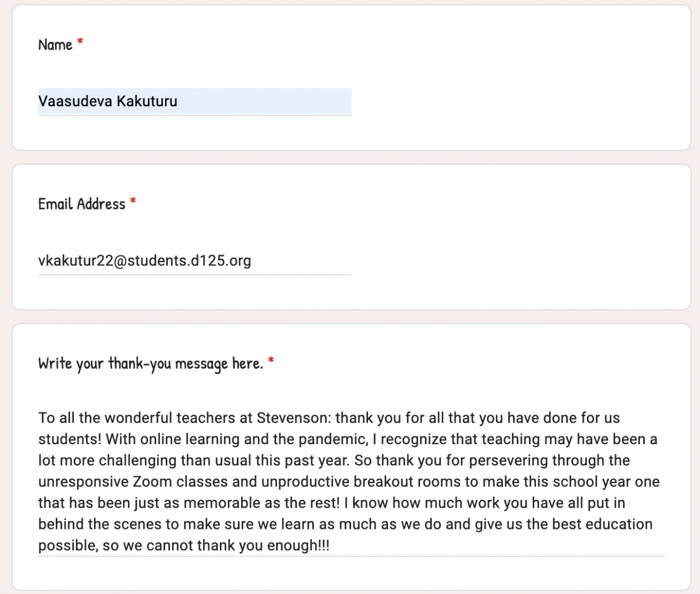Place cursor after "enough!!!" at message end
Viewport: 700px width, 594px height.
[330, 546]
